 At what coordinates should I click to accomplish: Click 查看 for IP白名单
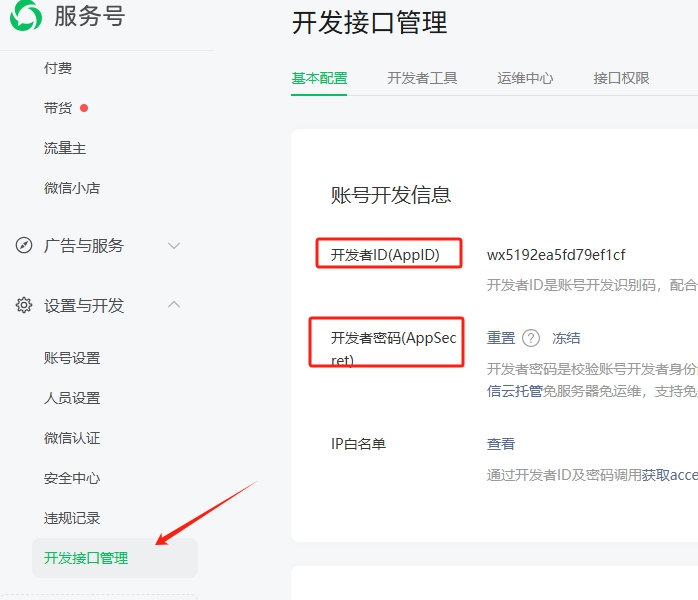click(501, 444)
